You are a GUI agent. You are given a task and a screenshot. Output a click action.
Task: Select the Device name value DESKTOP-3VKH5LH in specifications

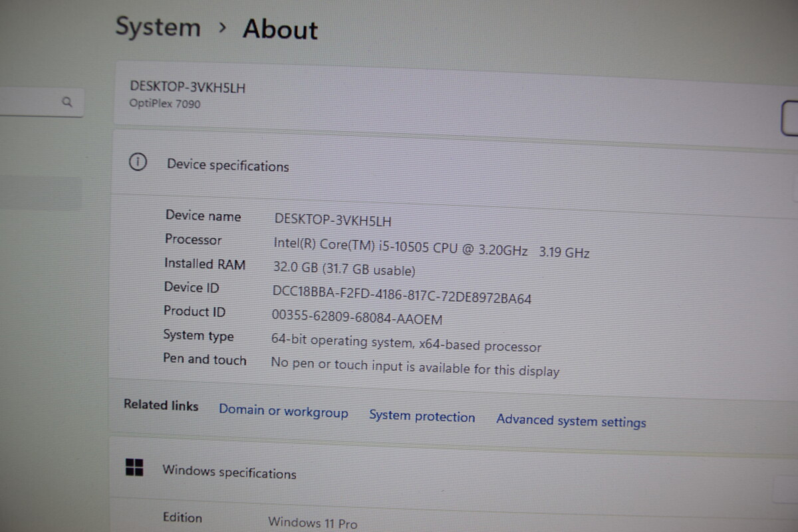(x=333, y=220)
